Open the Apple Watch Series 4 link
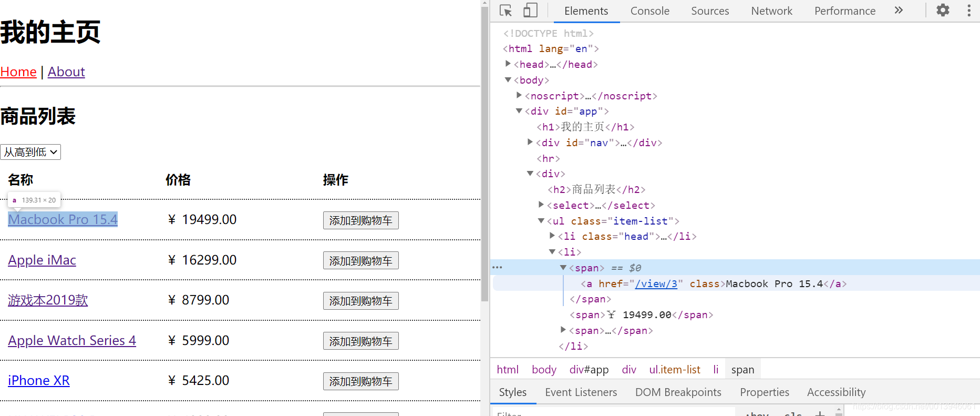The width and height of the screenshot is (980, 416). point(72,340)
